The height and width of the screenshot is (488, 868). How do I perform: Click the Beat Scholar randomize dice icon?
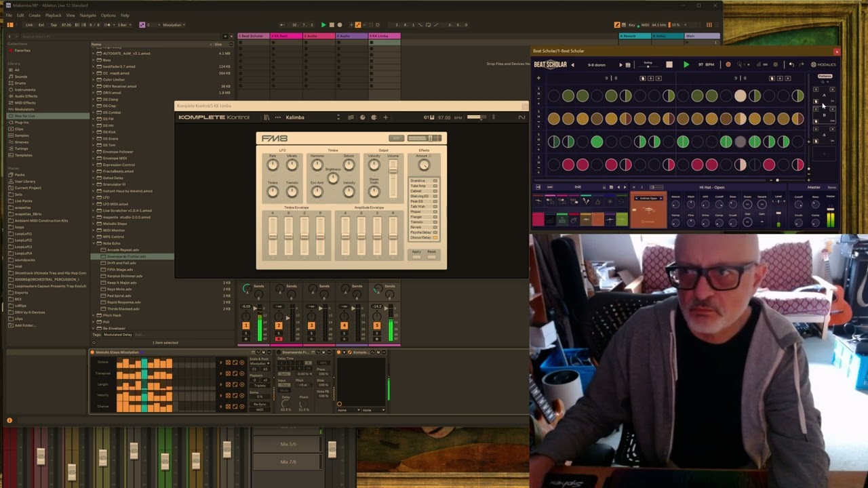pyautogui.click(x=776, y=64)
